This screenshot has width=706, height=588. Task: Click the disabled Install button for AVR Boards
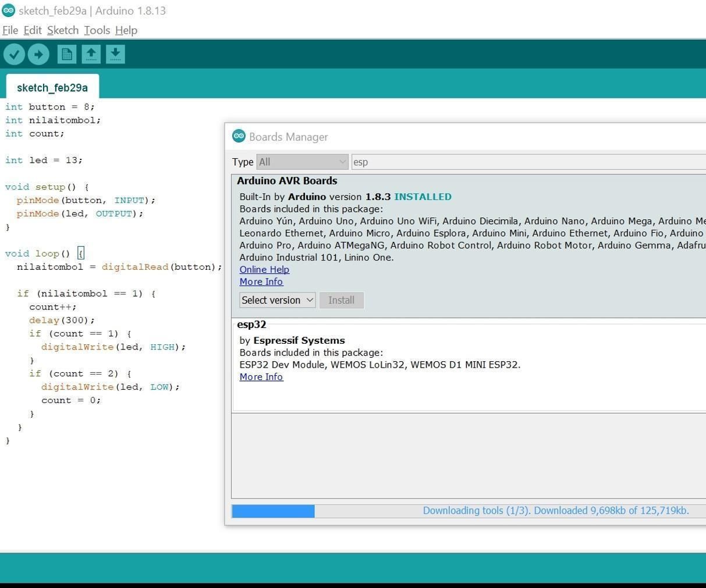[x=341, y=300]
